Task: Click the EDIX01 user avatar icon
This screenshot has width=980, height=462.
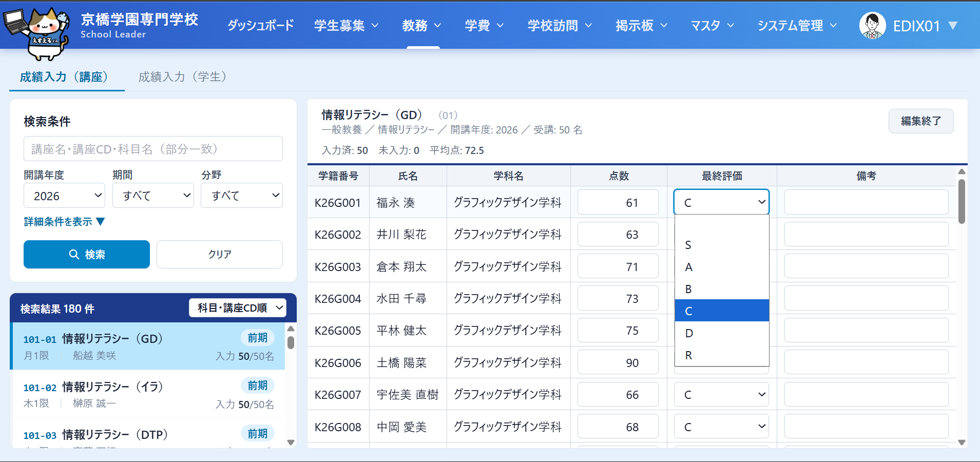Action: [872, 26]
